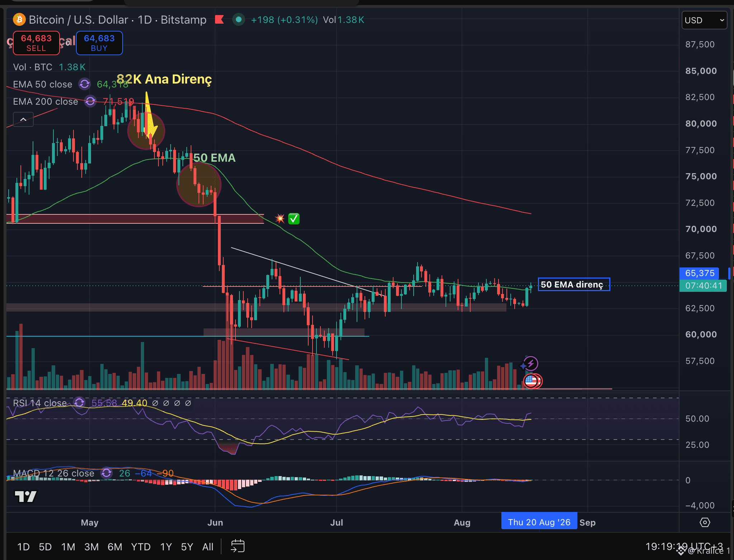
Task: Click the 'Vol · BTC' indicator label
Action: coord(33,67)
